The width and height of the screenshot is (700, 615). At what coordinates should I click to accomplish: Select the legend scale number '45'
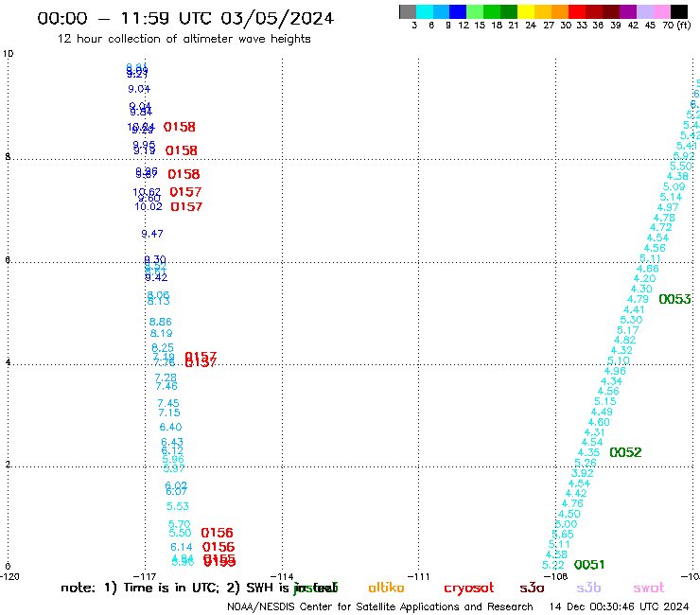click(650, 26)
